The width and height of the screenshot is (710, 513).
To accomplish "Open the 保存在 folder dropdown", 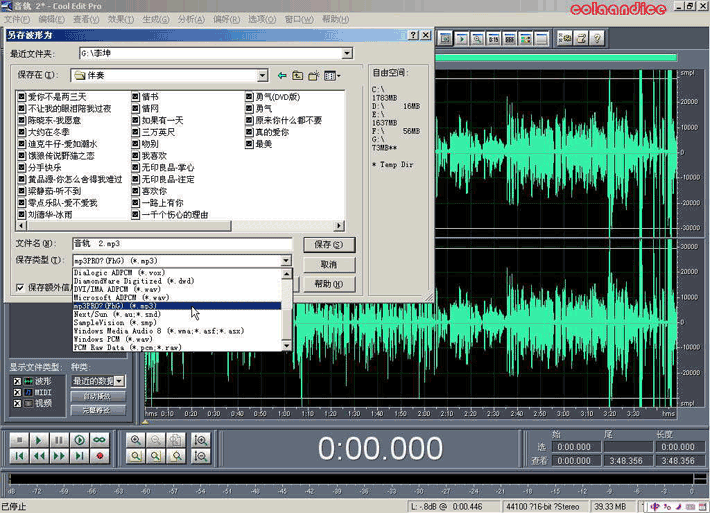I will point(262,75).
